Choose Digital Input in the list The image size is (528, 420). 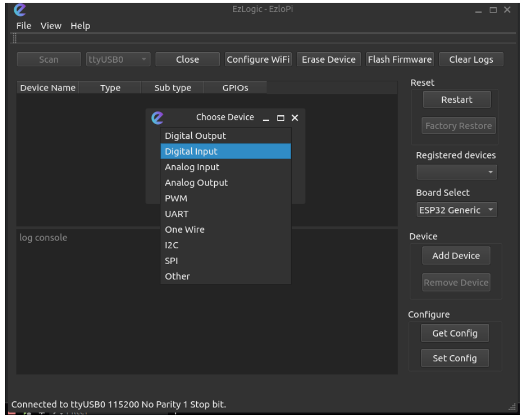click(x=226, y=152)
